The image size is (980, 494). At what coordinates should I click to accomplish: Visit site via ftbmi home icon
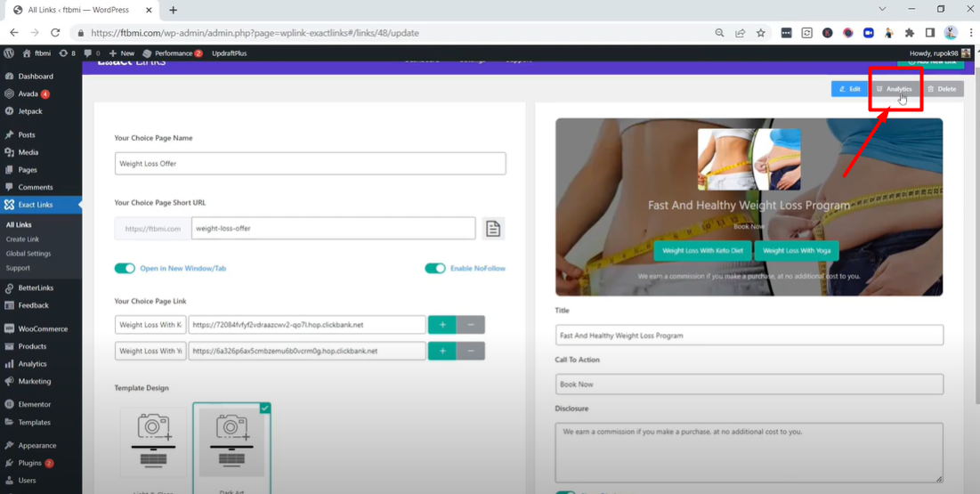point(36,53)
